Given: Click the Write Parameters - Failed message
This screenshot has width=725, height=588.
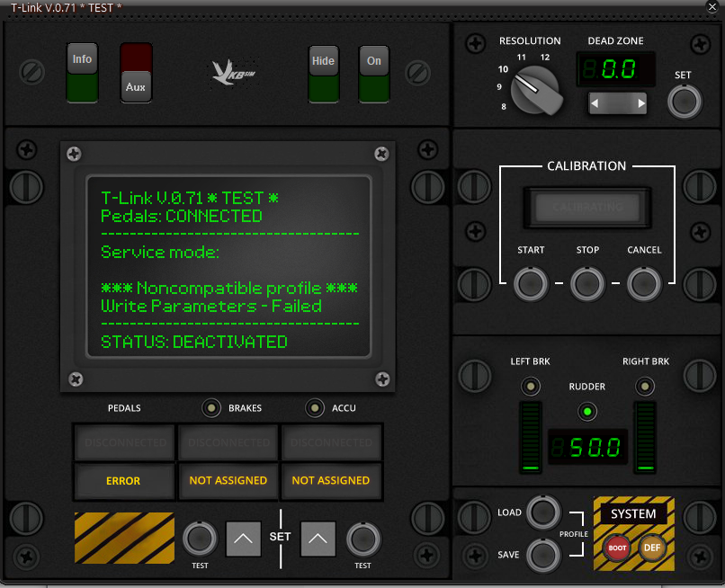Looking at the screenshot, I should (x=210, y=306).
